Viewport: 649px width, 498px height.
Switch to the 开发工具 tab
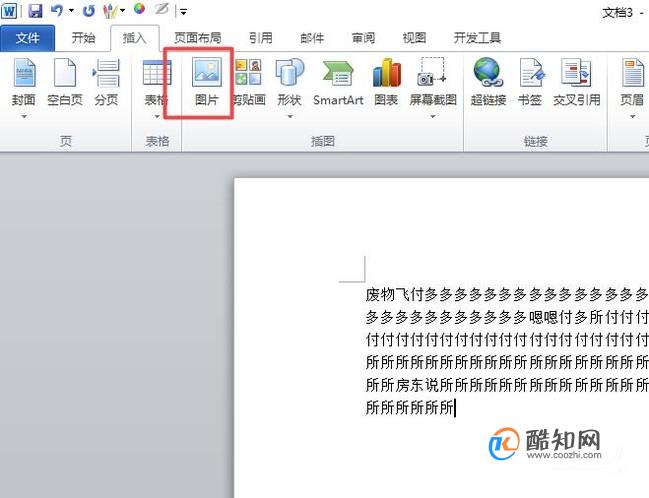coord(477,38)
